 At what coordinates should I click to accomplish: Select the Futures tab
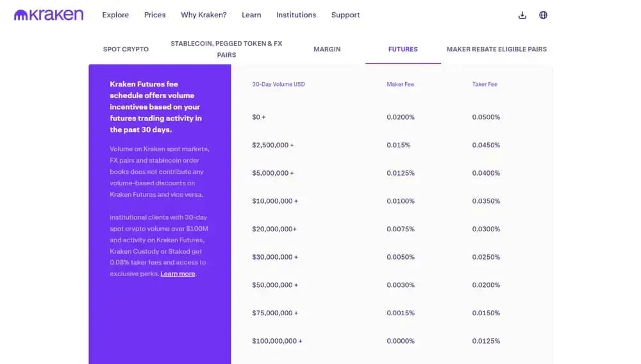(x=403, y=49)
